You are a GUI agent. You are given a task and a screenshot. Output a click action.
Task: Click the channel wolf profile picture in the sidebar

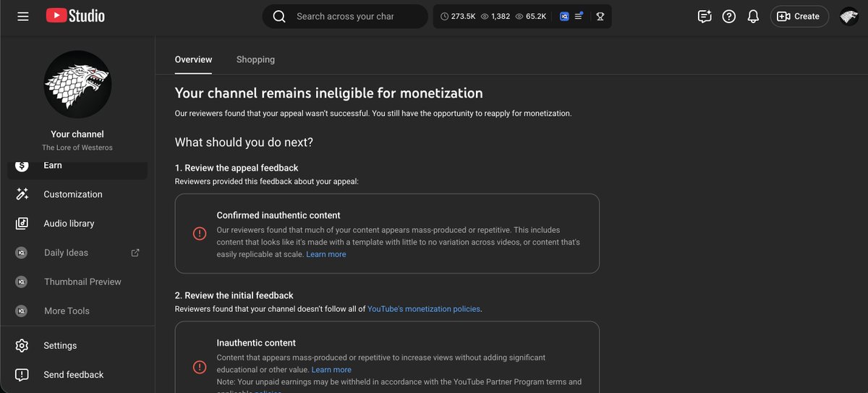click(x=77, y=85)
